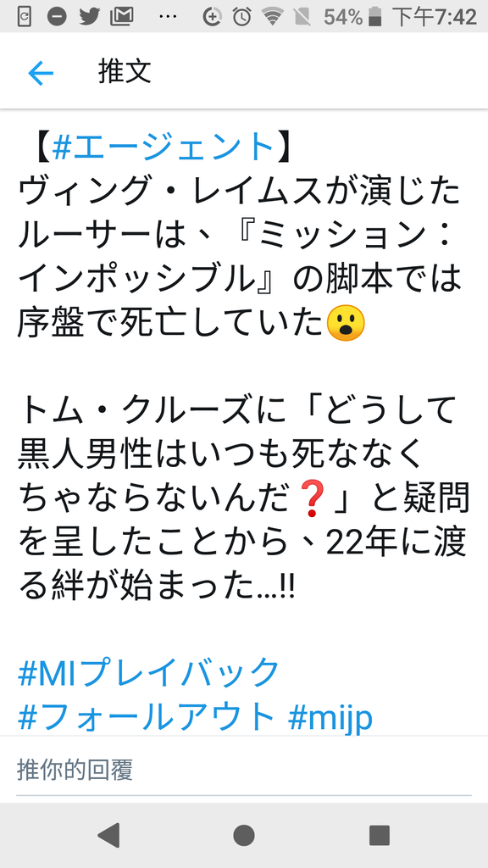Tap the blue back arrow

tap(41, 73)
